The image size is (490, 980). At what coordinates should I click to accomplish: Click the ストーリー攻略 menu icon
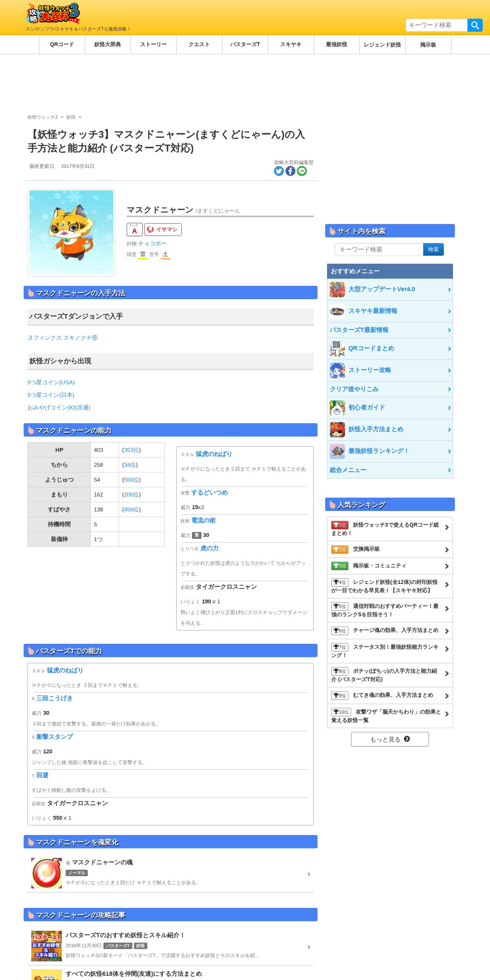pyautogui.click(x=337, y=371)
